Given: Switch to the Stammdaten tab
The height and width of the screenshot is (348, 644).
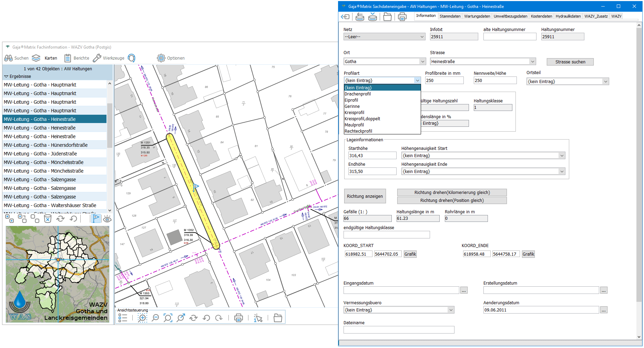Looking at the screenshot, I should [450, 16].
